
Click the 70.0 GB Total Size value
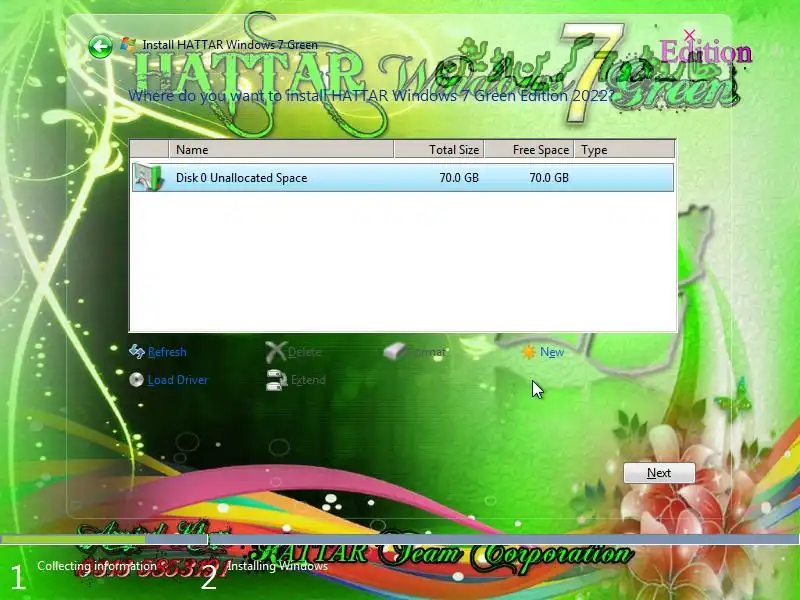[x=459, y=178]
